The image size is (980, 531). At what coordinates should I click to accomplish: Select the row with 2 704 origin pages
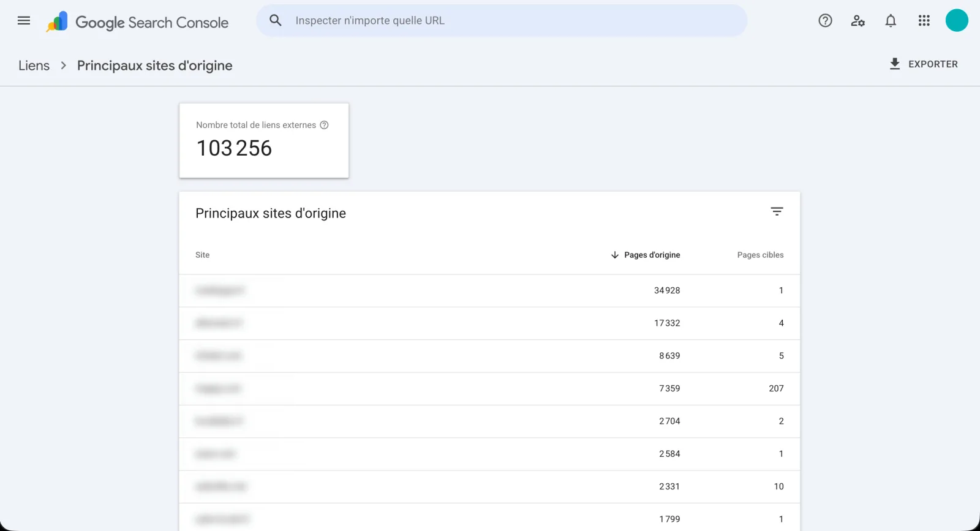point(489,421)
